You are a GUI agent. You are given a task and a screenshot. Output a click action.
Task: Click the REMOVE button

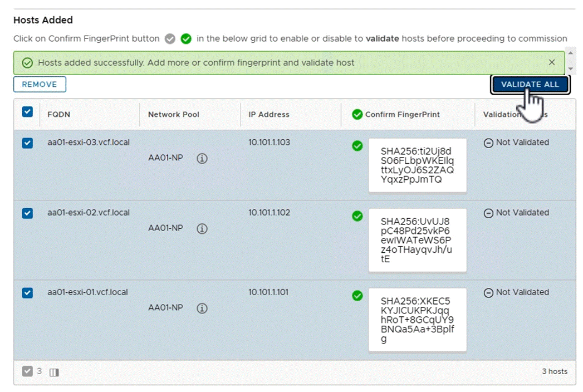tap(39, 84)
